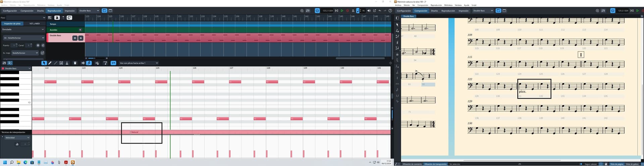This screenshot has height=166, width=644.
Task: Select the pencil draw tool in piano roll toolbar
Action: coord(50,63)
